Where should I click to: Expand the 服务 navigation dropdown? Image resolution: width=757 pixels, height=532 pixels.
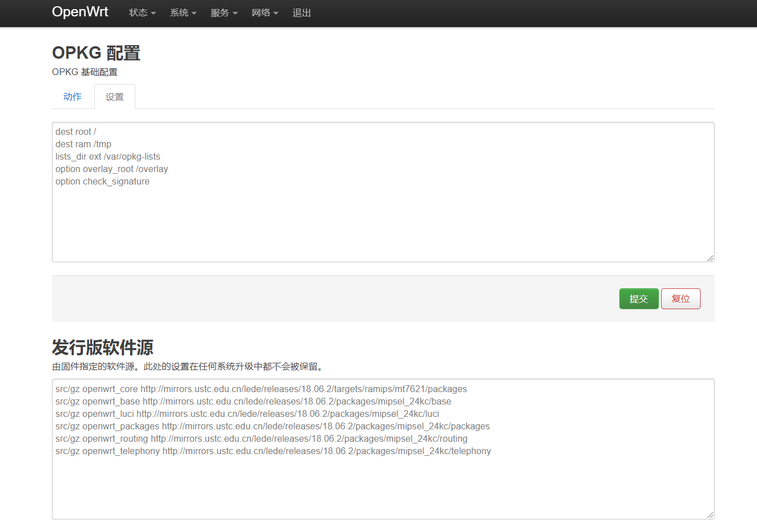224,13
